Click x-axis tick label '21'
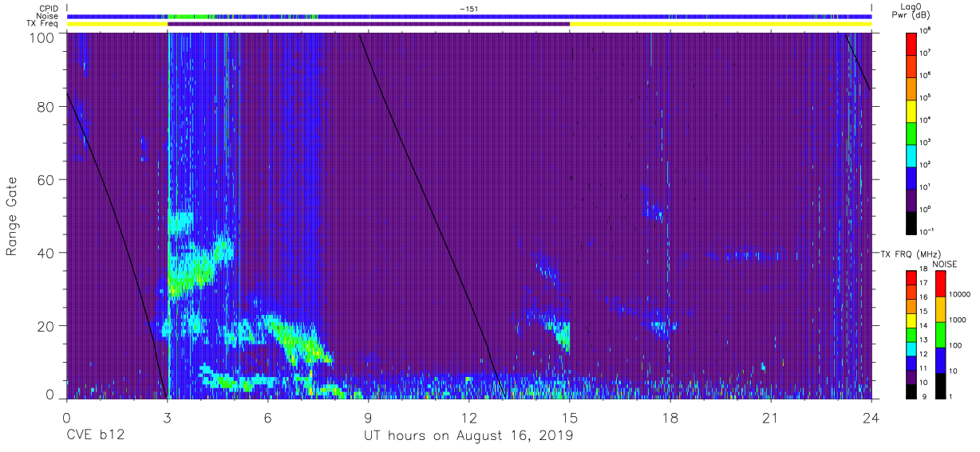 [x=771, y=418]
